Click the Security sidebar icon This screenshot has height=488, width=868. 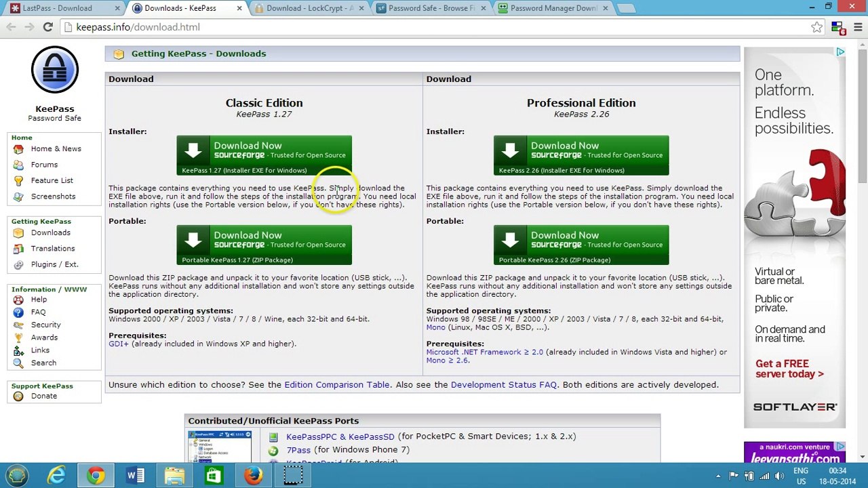18,325
